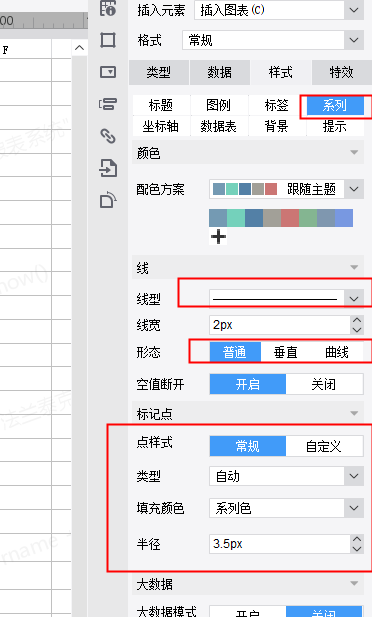
Task: Select the dropdown-box panel sidebar icon
Action: pyautogui.click(x=108, y=72)
